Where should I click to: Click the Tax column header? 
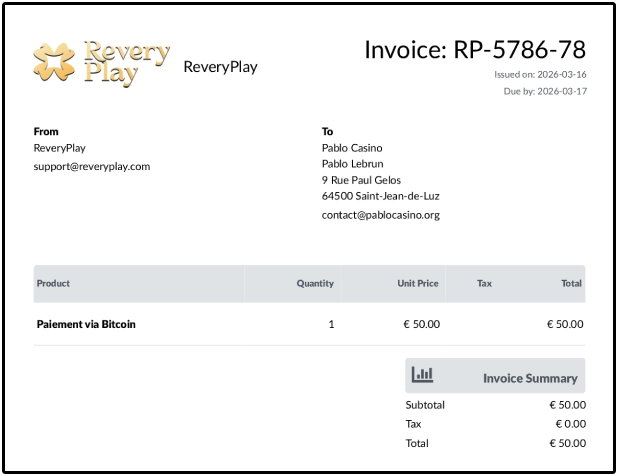[x=484, y=283]
